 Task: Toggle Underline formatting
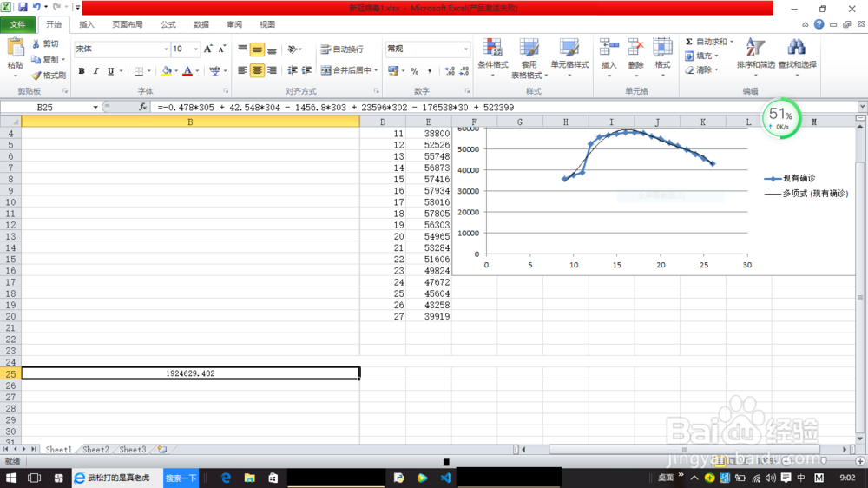[x=111, y=71]
